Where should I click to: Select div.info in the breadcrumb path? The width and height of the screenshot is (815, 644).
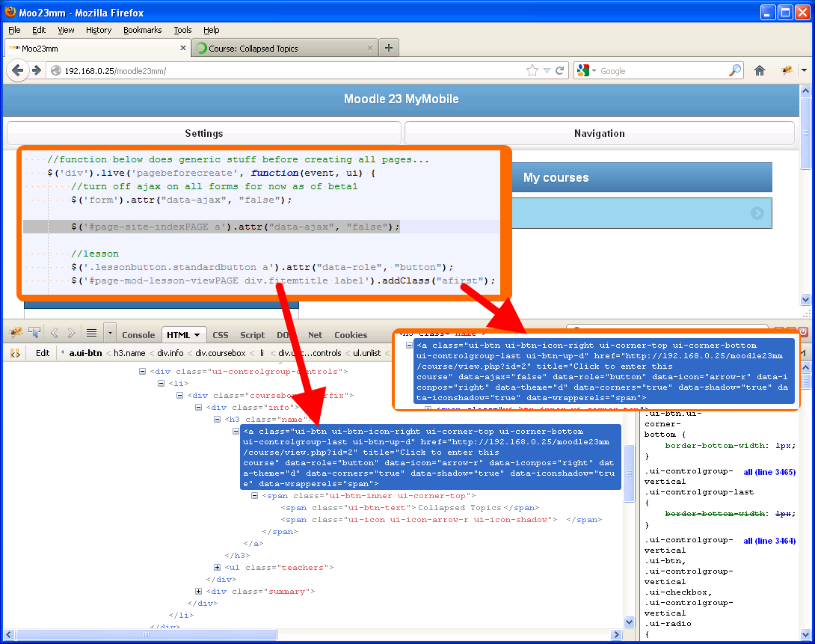(x=170, y=353)
